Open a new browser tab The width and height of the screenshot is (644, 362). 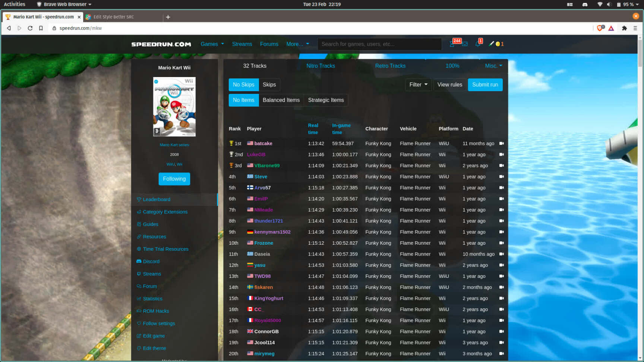[168, 17]
